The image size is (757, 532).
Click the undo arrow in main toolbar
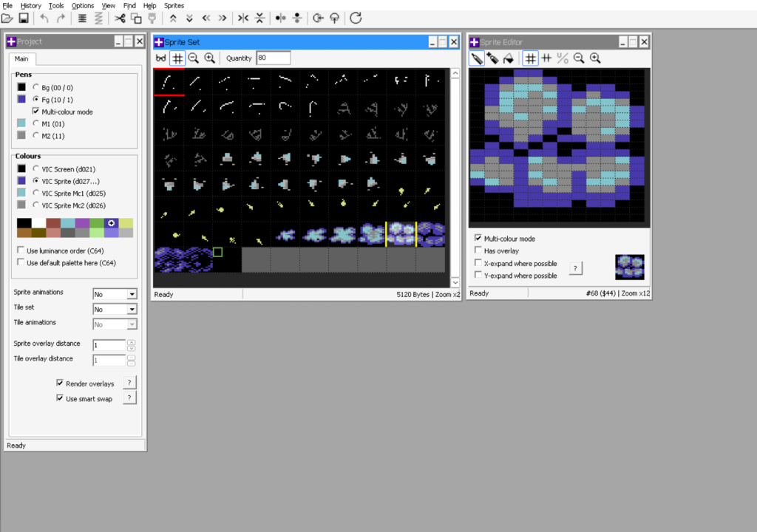(44, 18)
